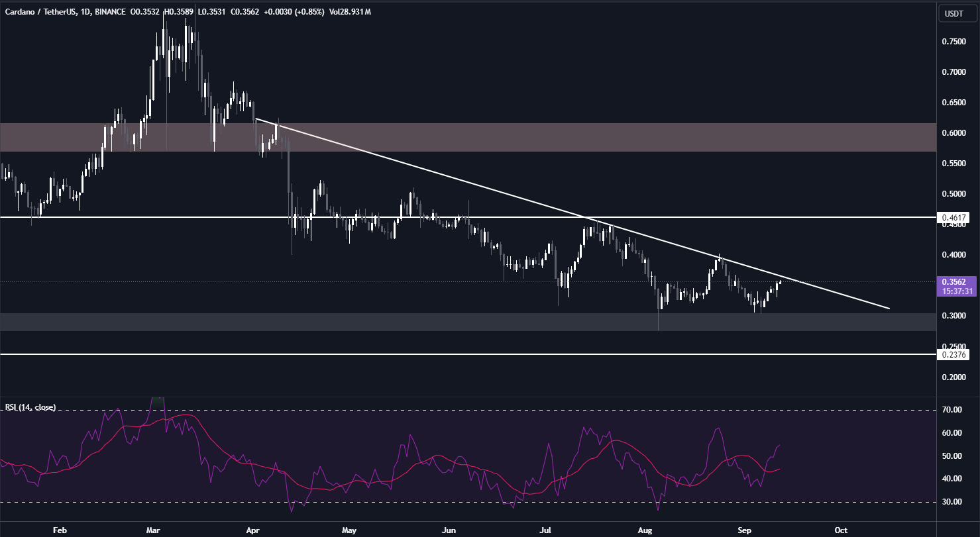Click the 0.5500 price axis label

pos(954,164)
